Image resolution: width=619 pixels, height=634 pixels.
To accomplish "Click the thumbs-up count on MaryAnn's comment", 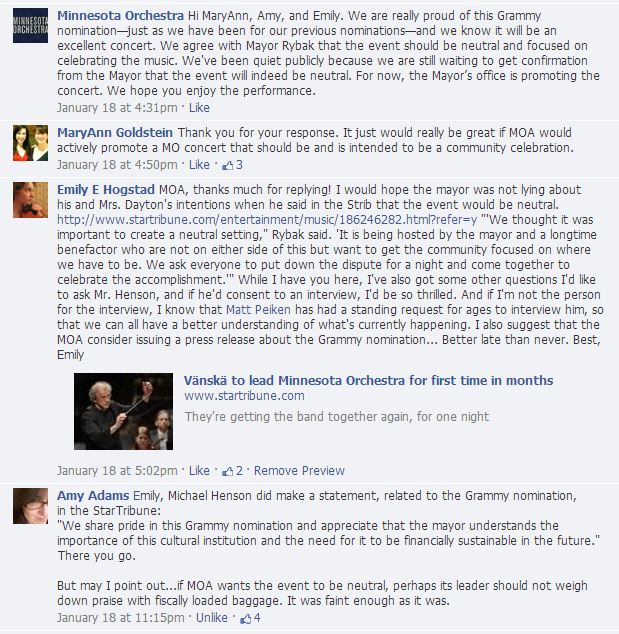I will (232, 165).
